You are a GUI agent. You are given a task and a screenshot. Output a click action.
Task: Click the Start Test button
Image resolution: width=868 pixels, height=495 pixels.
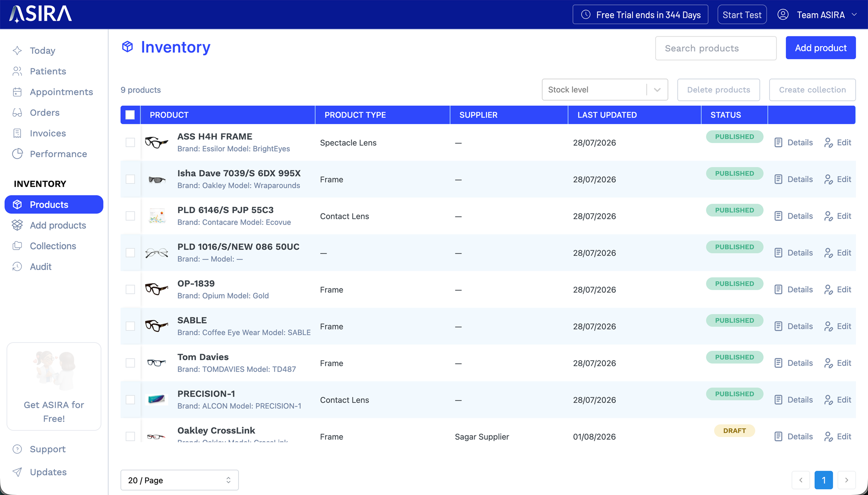coord(742,15)
